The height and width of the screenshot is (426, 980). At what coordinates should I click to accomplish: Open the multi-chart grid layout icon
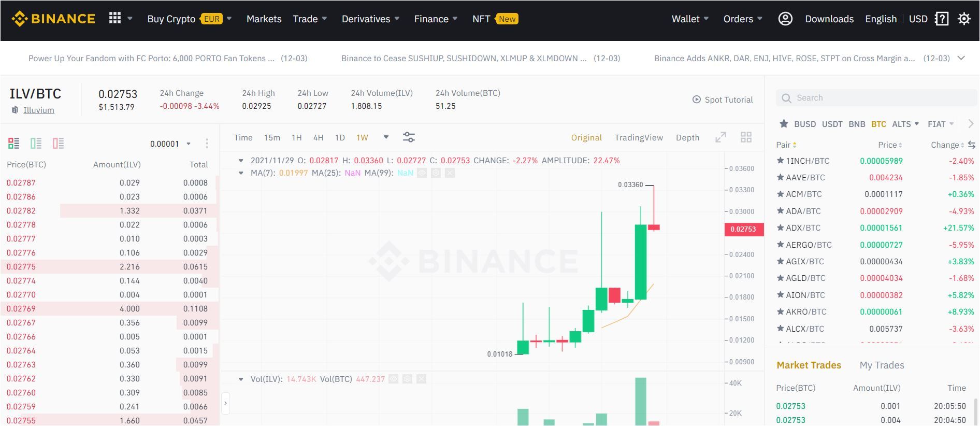[746, 137]
